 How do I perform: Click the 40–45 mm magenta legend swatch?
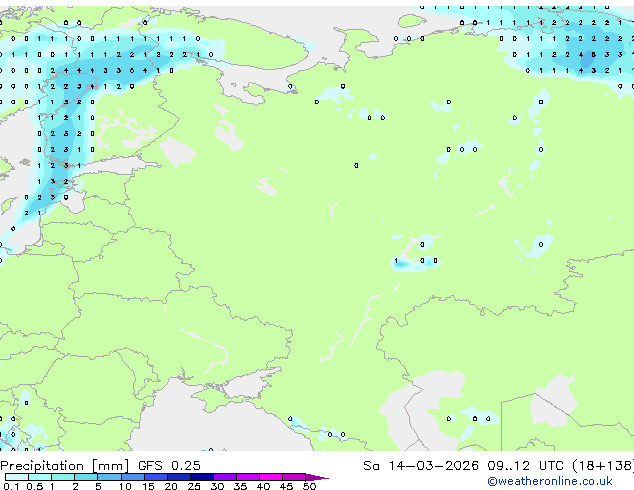271,477
